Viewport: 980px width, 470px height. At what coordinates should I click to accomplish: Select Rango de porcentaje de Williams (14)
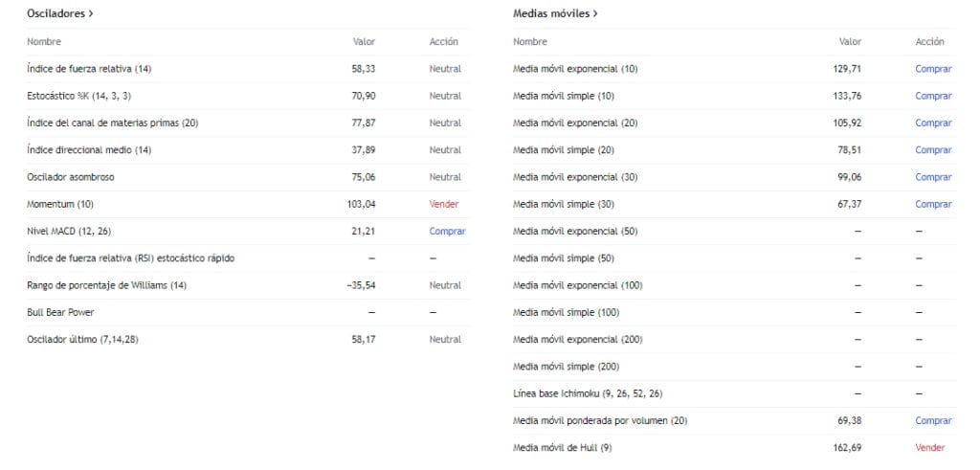pyautogui.click(x=106, y=285)
